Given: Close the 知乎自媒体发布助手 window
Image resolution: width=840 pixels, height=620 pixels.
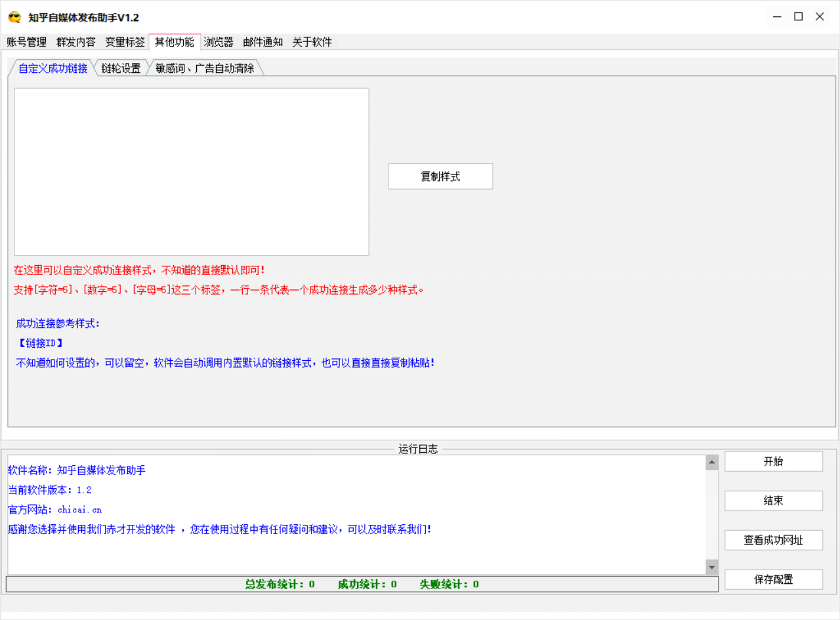Looking at the screenshot, I should tap(820, 17).
